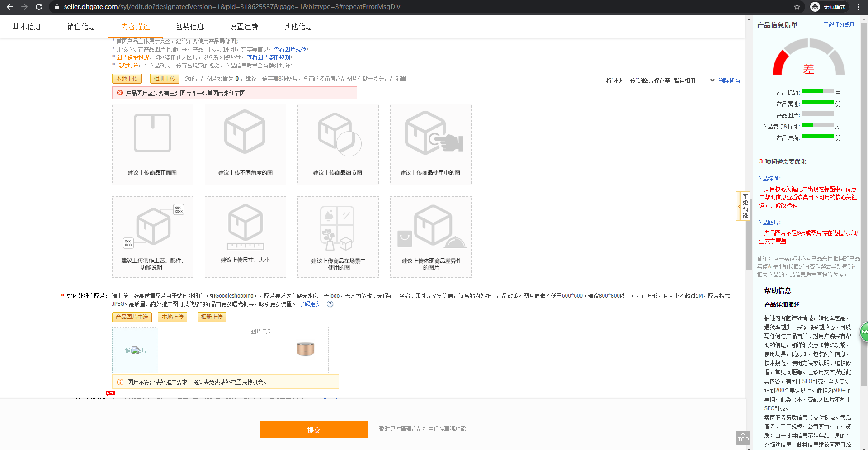Click the 产品图片中选 button
Viewport: 868px width, 450px height.
coord(132,317)
